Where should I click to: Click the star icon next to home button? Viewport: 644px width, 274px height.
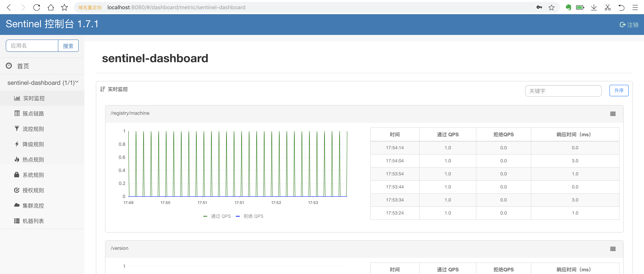tap(64, 7)
